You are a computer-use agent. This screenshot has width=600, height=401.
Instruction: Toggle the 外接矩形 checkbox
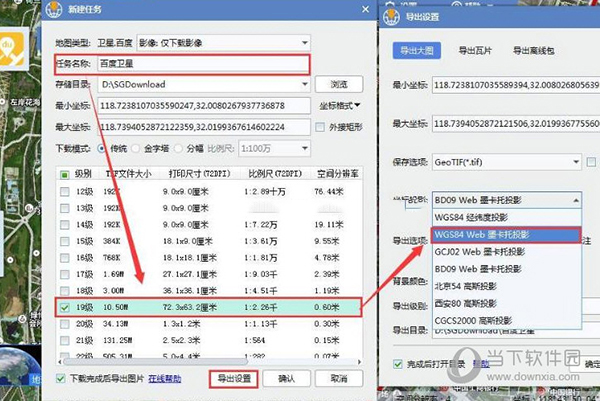coord(320,127)
